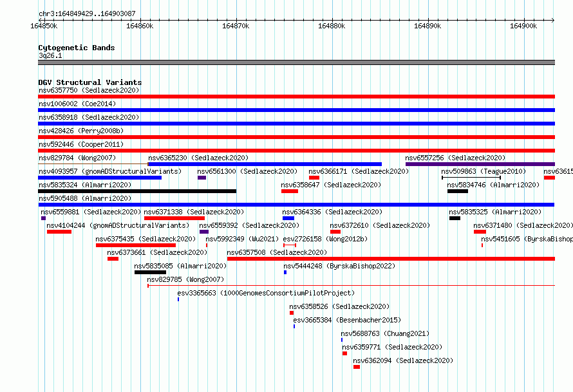Click the red bar under nsv4104244
The image size is (573, 392).
[59, 232]
